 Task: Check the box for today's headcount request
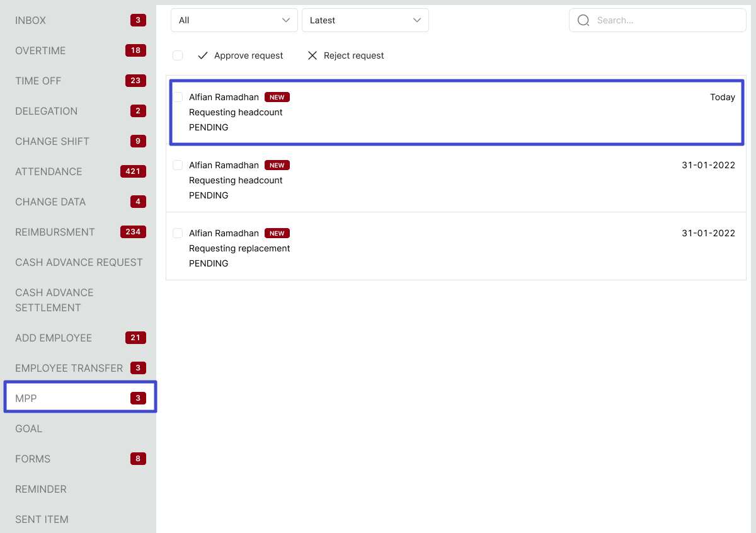point(178,97)
